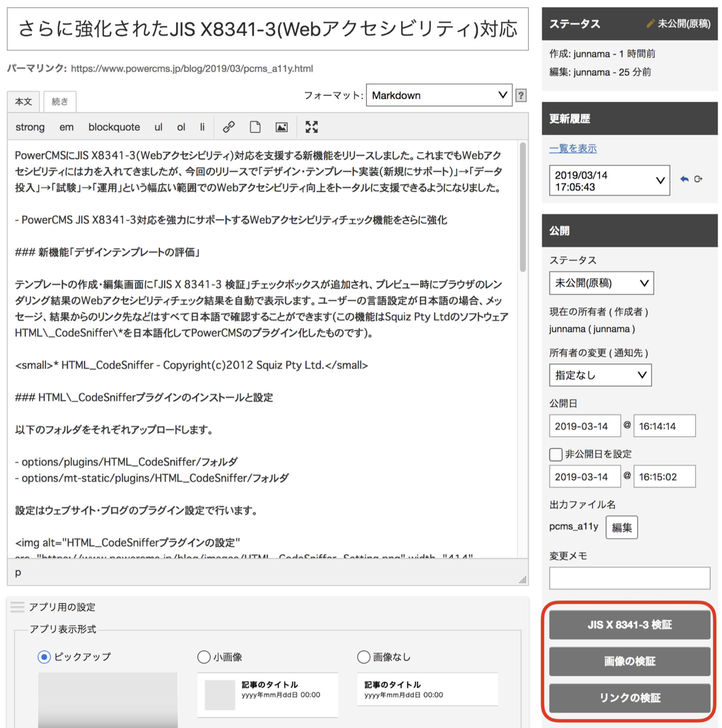The width and height of the screenshot is (722, 728).
Task: Choose 画像なし as app display format
Action: tap(363, 657)
